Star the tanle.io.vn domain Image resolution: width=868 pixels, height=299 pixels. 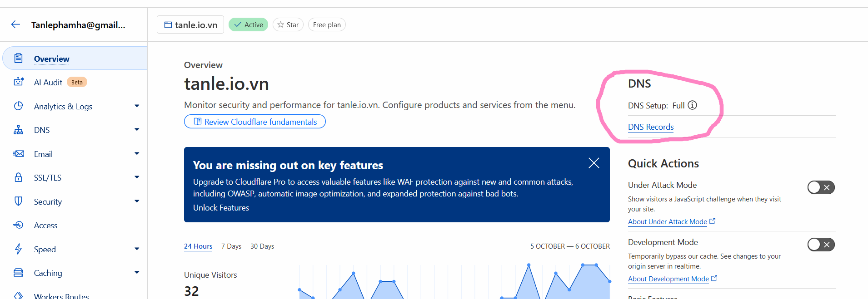click(288, 25)
